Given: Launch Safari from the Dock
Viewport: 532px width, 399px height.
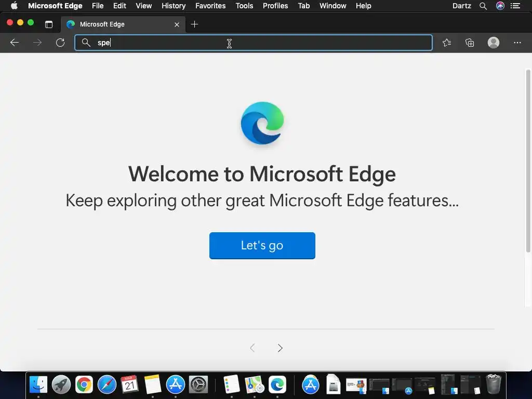Looking at the screenshot, I should (107, 384).
